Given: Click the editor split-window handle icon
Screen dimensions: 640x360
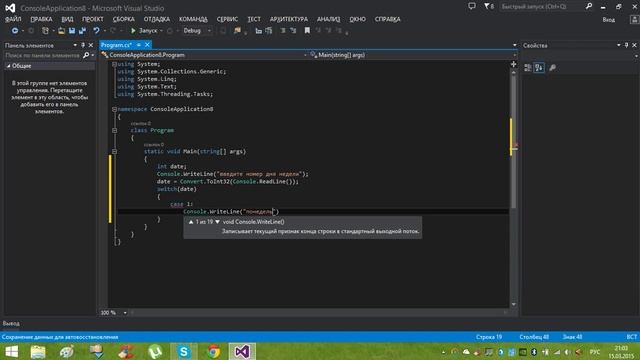Looking at the screenshot, I should (x=513, y=64).
